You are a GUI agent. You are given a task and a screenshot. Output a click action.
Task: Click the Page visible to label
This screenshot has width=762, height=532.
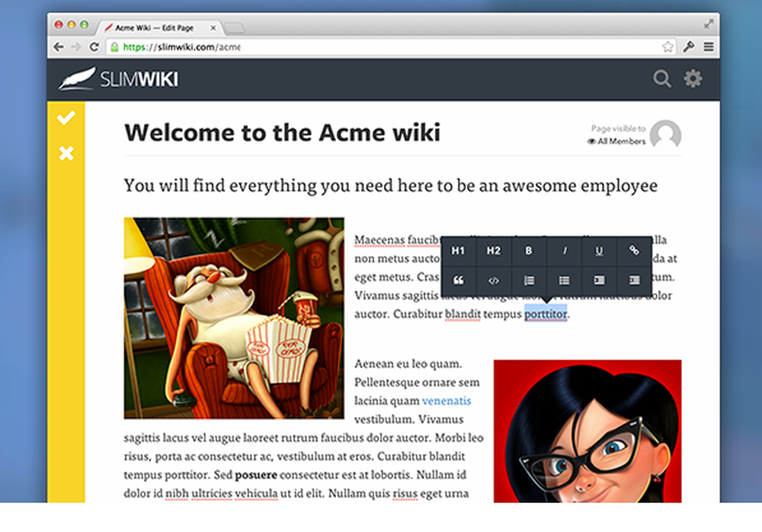pyautogui.click(x=618, y=128)
